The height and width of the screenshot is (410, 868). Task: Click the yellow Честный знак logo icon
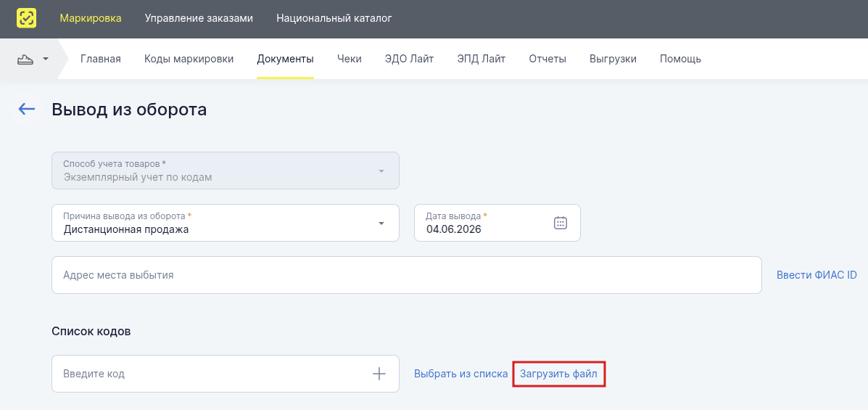tap(27, 18)
